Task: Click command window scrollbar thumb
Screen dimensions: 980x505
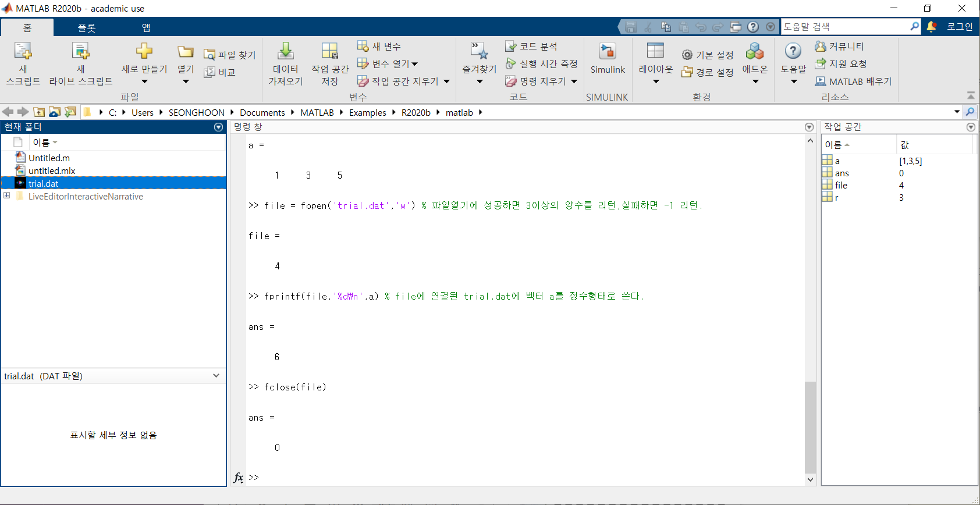Action: 810,427
